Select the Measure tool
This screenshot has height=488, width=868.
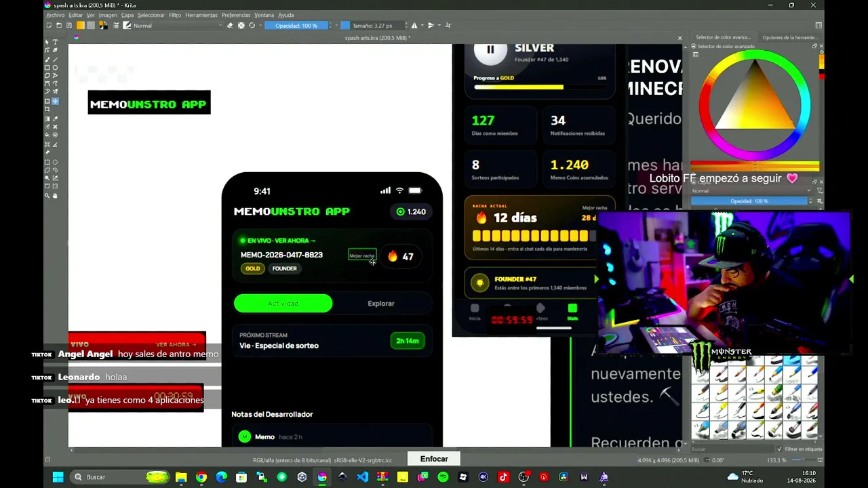coord(56,144)
